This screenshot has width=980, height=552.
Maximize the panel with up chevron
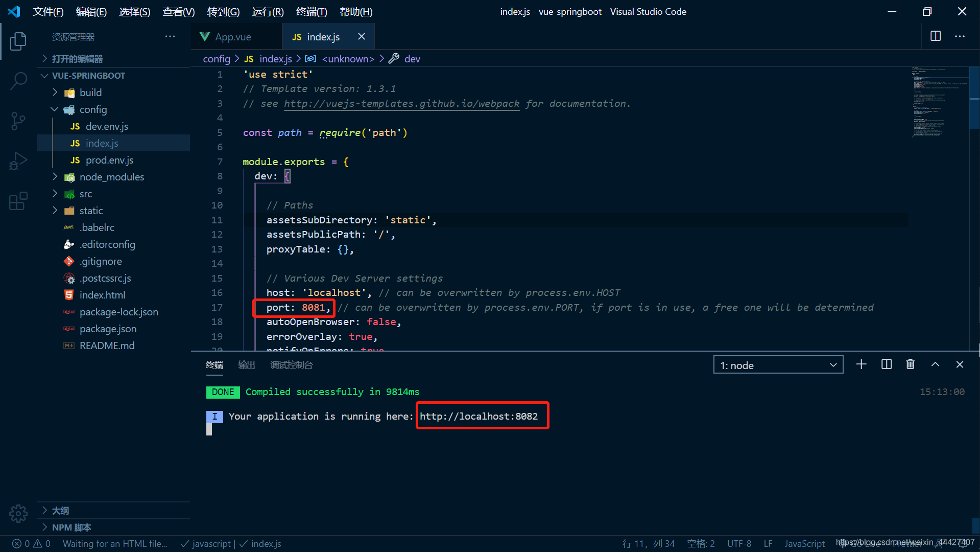[x=935, y=364]
